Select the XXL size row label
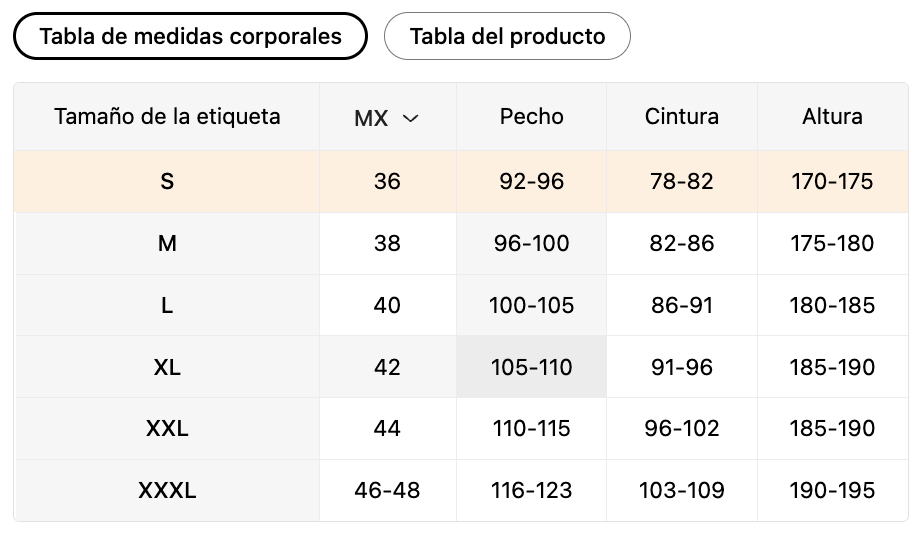 click(167, 429)
